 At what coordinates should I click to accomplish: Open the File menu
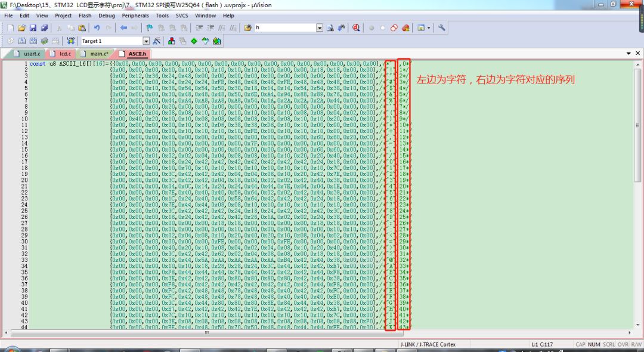coord(8,16)
